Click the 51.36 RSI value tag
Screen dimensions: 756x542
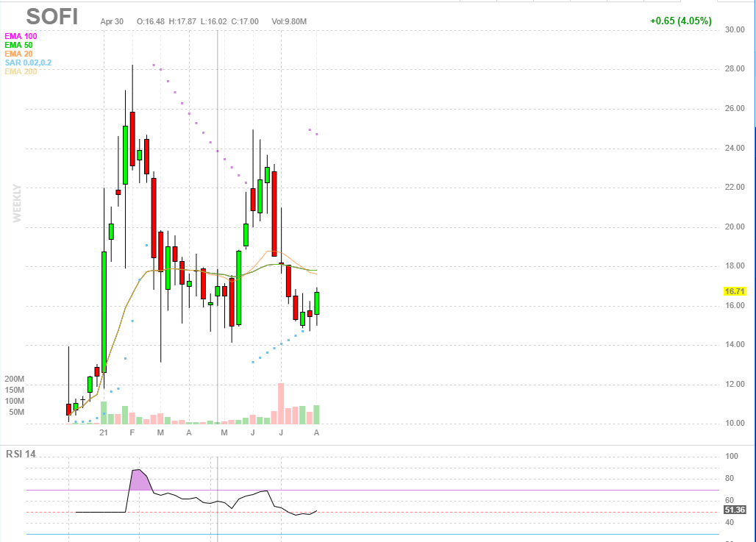click(735, 510)
